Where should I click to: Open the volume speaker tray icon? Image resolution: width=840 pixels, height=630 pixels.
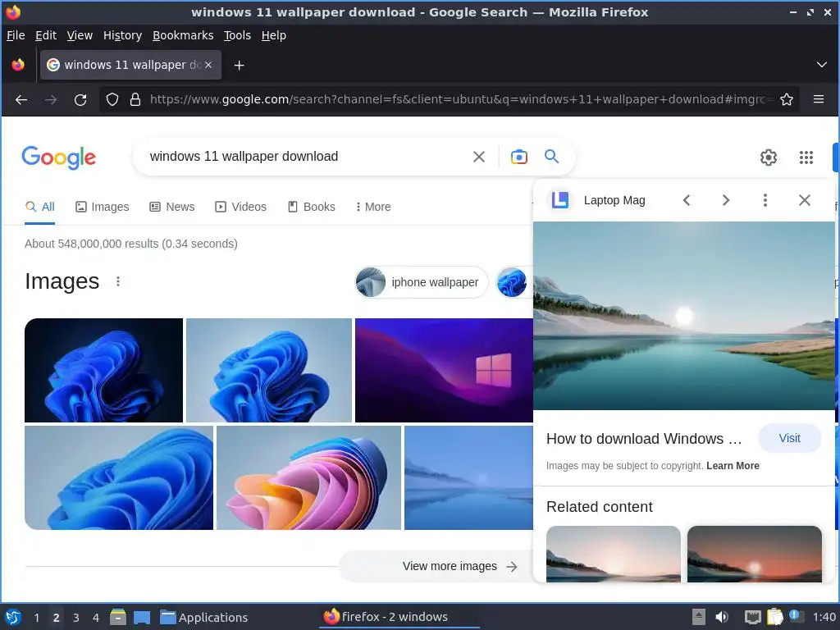722,617
